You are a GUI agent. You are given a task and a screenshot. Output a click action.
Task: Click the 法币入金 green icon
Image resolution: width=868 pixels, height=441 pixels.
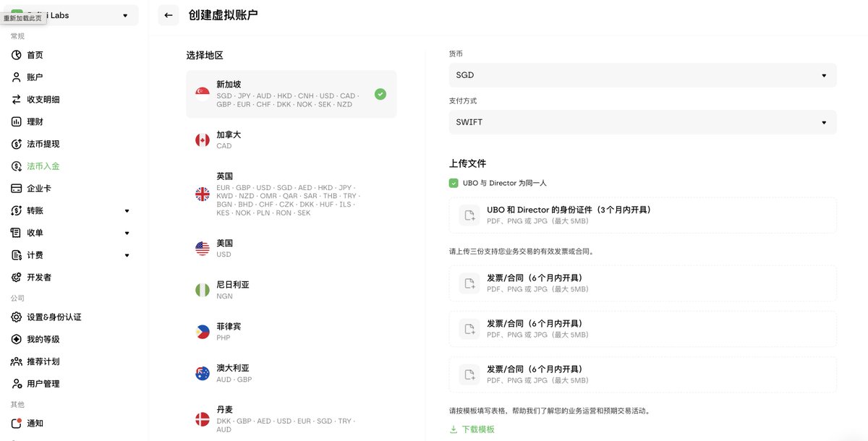[x=17, y=166]
